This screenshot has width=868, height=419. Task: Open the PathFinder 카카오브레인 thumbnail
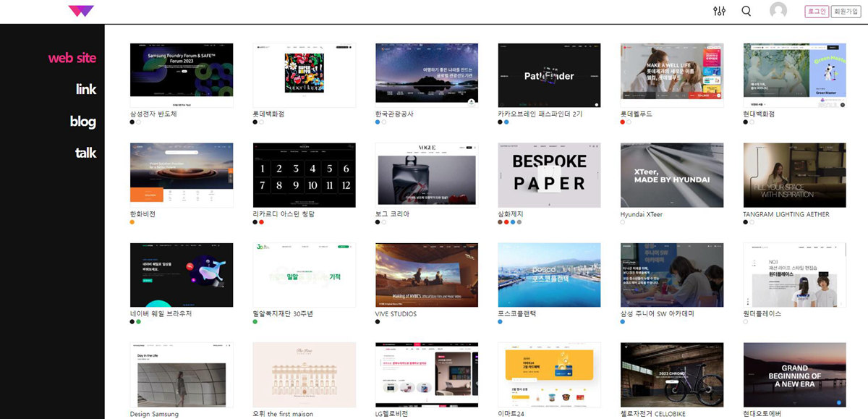(550, 75)
